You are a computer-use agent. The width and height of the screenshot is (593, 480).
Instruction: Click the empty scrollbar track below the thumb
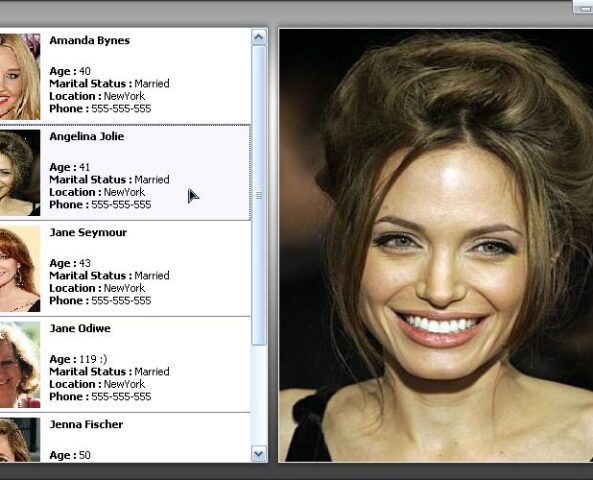click(259, 395)
